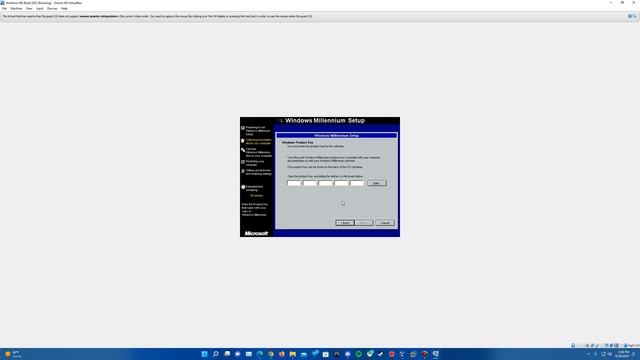Click the second product key field
Screen dimensions: 640x360
[x=310, y=183]
